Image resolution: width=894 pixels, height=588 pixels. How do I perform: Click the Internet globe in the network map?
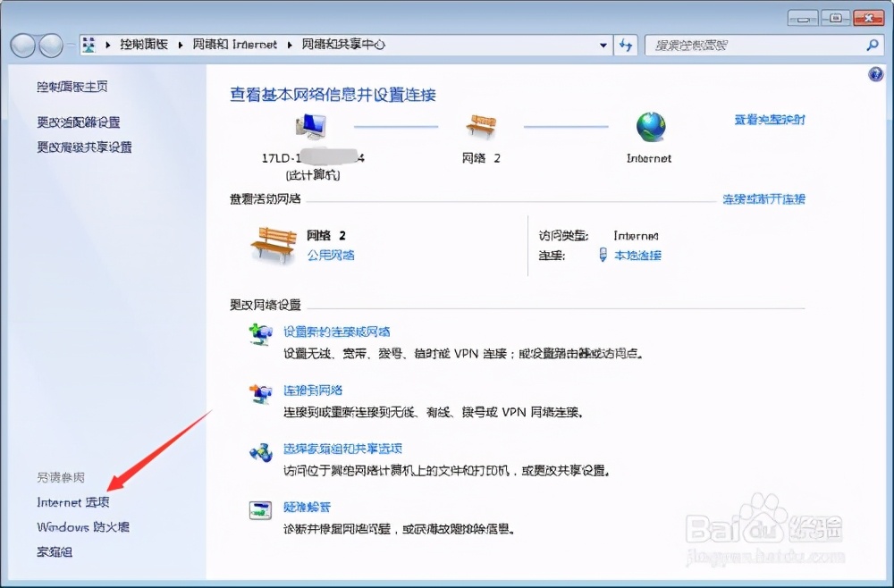[x=649, y=127]
